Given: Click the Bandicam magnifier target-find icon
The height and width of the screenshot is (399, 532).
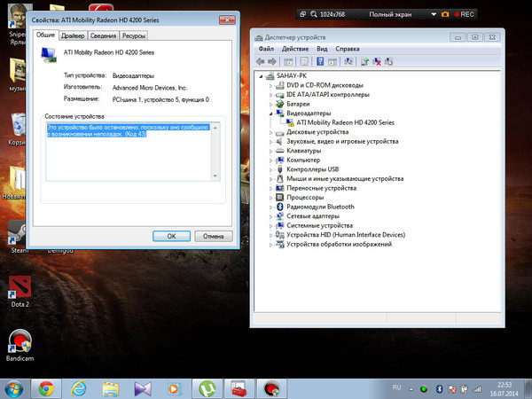Looking at the screenshot, I should [x=314, y=14].
